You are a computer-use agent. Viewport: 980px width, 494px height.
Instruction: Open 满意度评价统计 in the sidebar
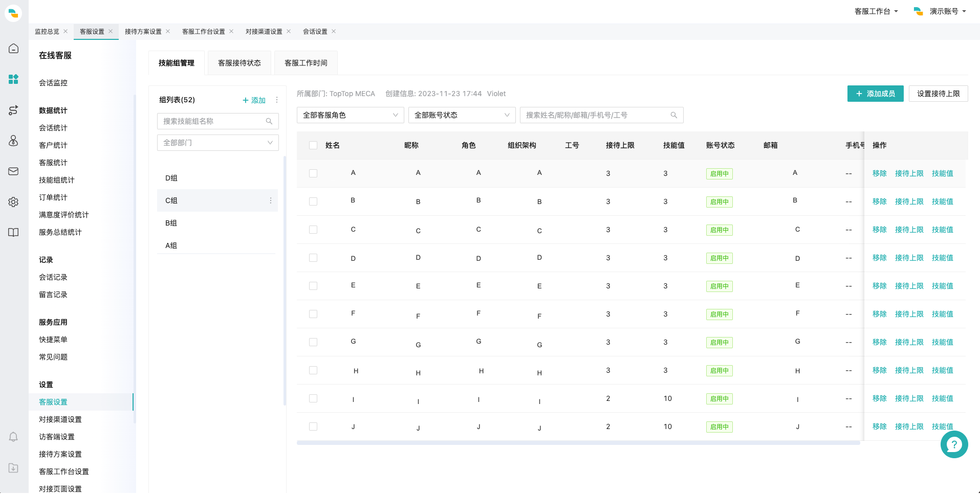point(64,215)
